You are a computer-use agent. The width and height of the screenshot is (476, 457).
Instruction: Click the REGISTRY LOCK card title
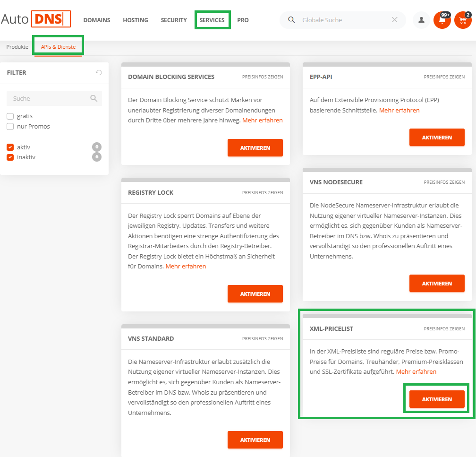point(151,193)
